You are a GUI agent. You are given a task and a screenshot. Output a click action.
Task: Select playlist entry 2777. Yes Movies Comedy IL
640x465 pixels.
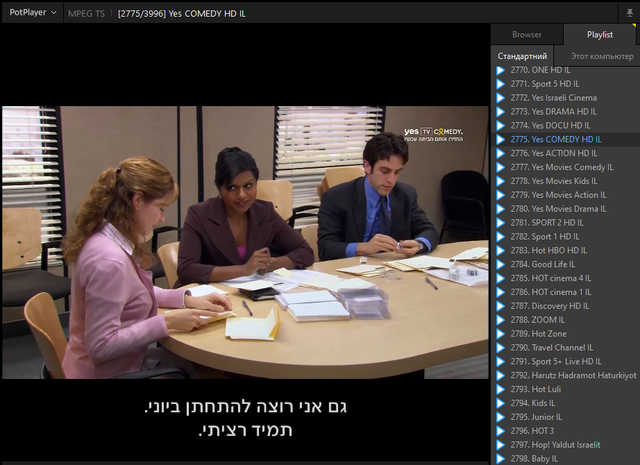tap(566, 167)
